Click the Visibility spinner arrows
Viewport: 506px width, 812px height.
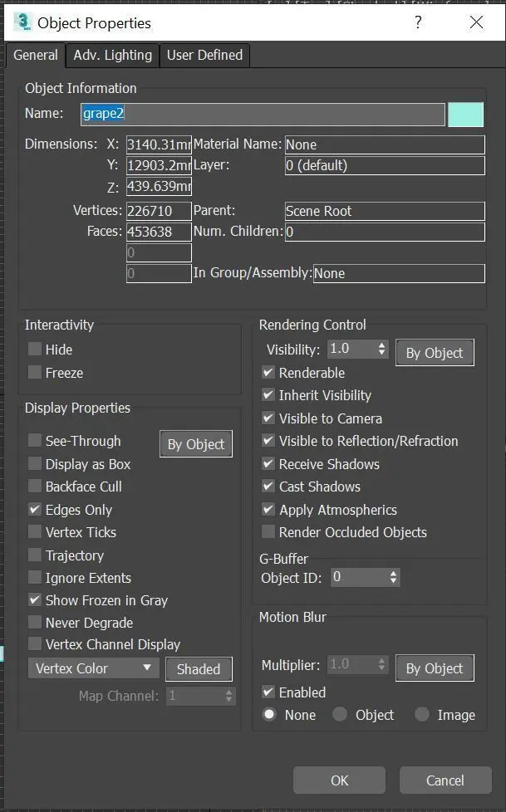click(381, 350)
